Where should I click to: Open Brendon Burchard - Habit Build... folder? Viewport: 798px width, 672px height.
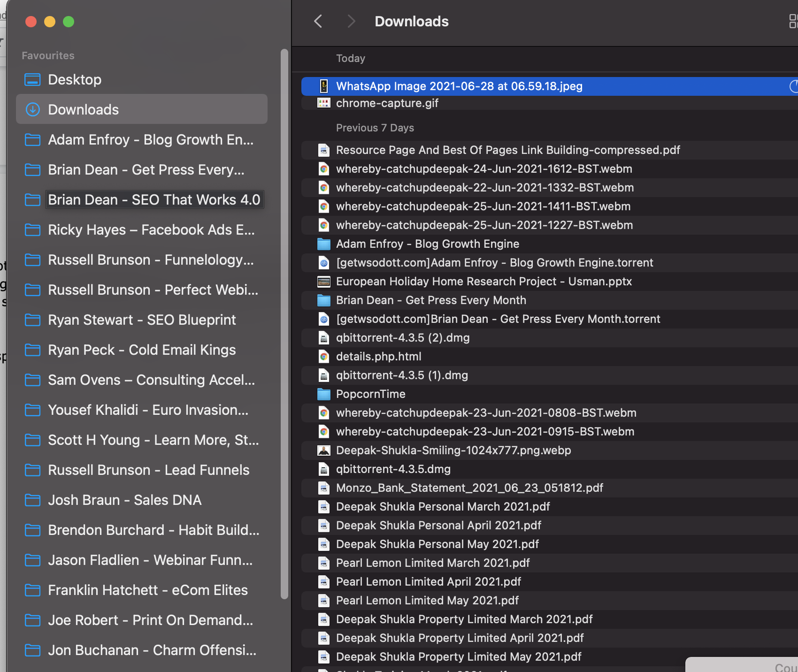142,530
